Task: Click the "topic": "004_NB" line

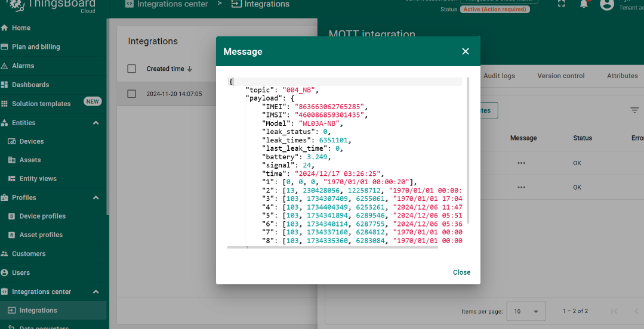Action: coord(282,90)
